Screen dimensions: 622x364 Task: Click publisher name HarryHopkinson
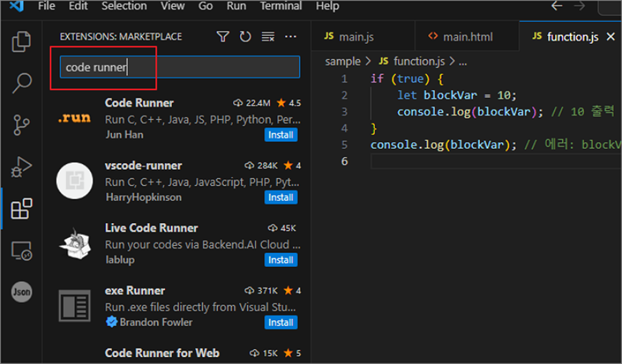pyautogui.click(x=144, y=197)
